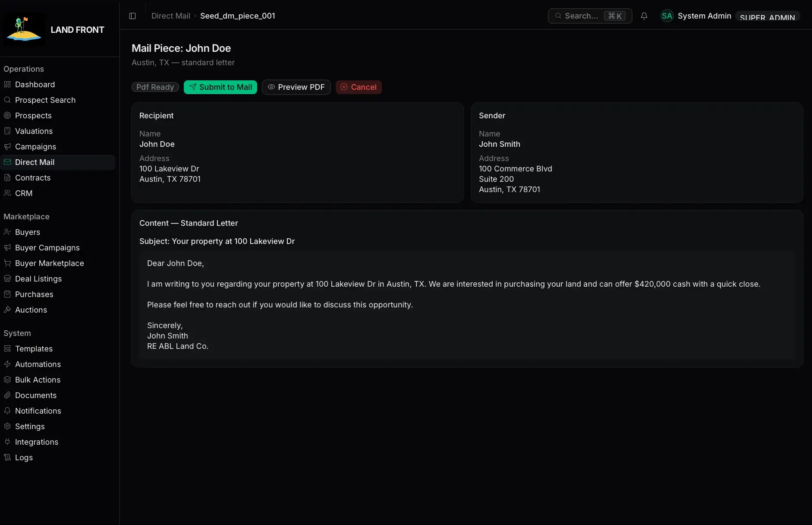This screenshot has height=525, width=812.
Task: Click the Valuations icon in sidebar
Action: pyautogui.click(x=7, y=131)
